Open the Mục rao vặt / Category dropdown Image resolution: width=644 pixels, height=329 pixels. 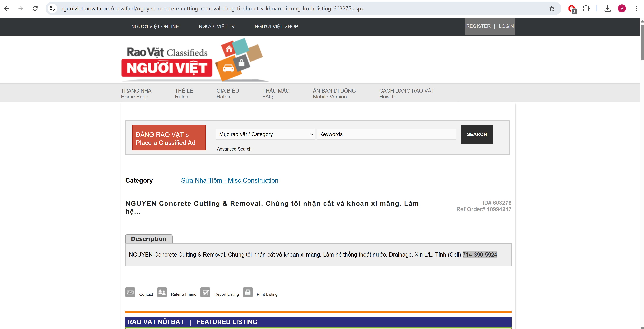click(265, 134)
